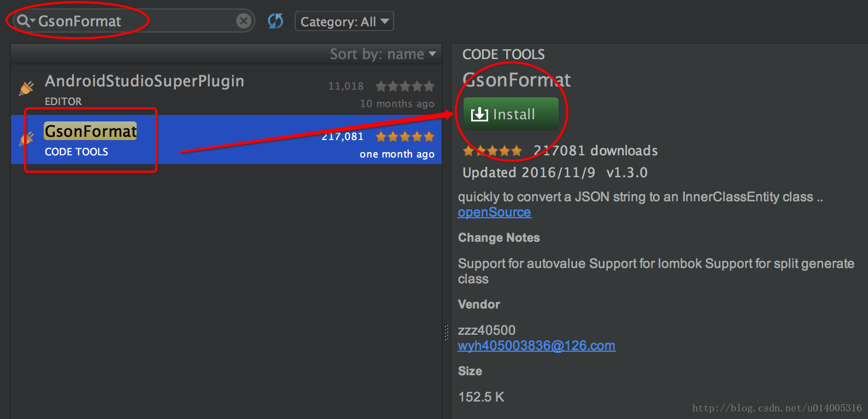Click the '217081 downloads' text
Screen dimensions: 868x419
(596, 151)
